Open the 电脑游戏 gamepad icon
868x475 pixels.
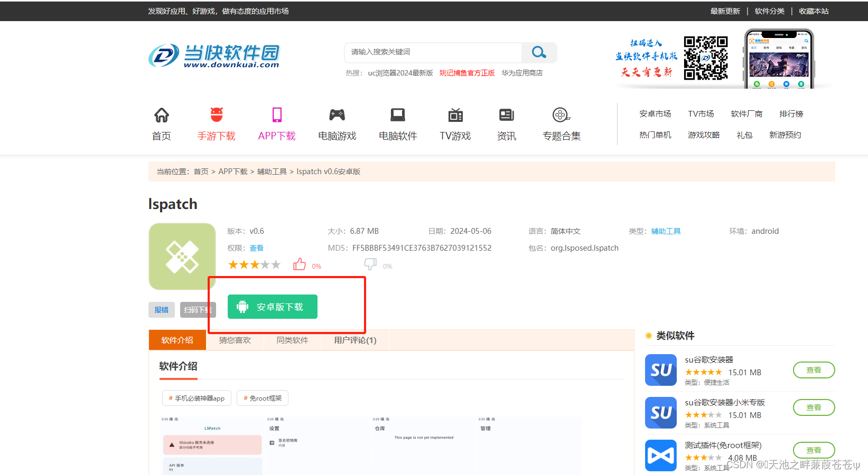[x=337, y=115]
